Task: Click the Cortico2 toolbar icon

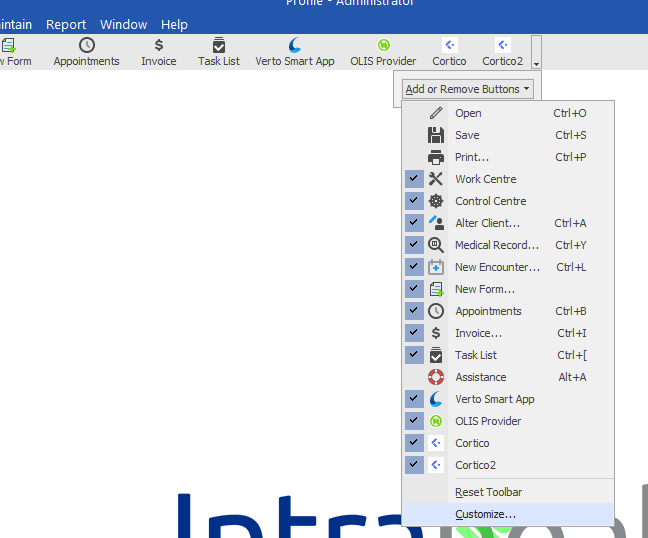Action: click(x=503, y=45)
